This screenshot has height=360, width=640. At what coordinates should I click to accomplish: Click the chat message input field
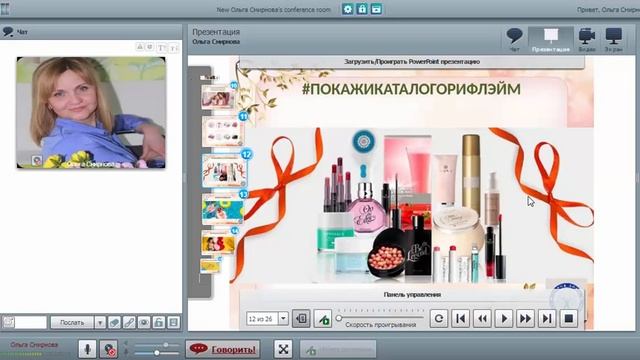[x=30, y=322]
